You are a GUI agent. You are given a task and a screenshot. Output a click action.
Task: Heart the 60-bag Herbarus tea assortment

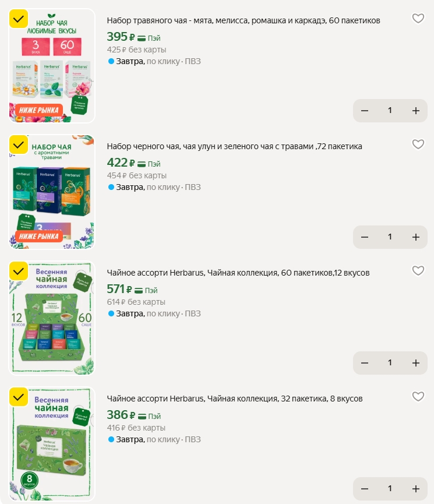(418, 271)
